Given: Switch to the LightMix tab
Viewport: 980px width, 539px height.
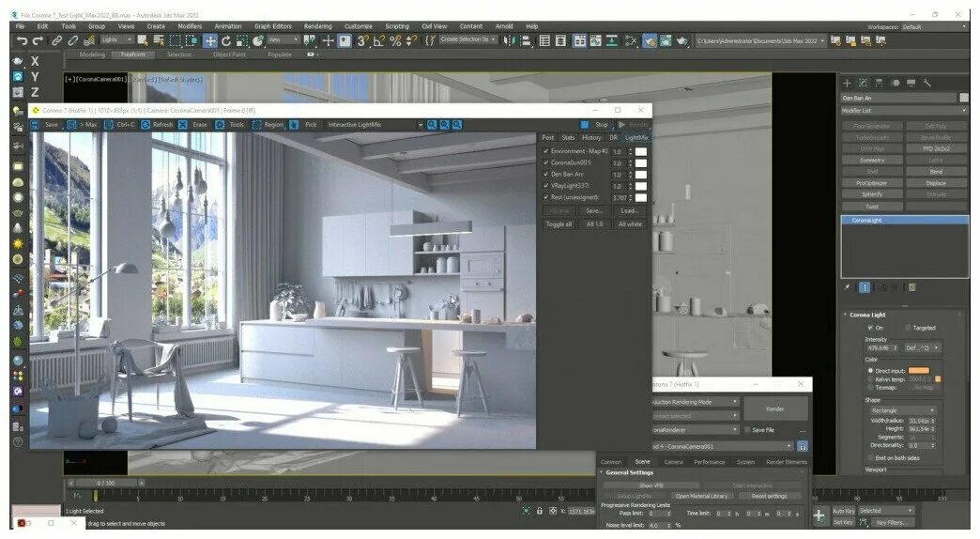Looking at the screenshot, I should (636, 137).
